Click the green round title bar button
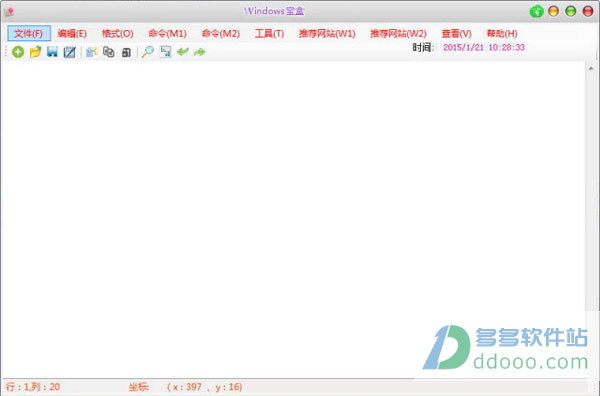Image resolution: width=600 pixels, height=396 pixels. point(536,11)
